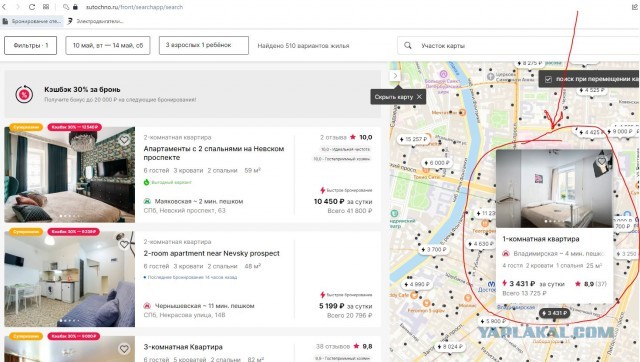Select the '9 000 ₽' map price marker
The image size is (640, 362).
click(x=620, y=131)
